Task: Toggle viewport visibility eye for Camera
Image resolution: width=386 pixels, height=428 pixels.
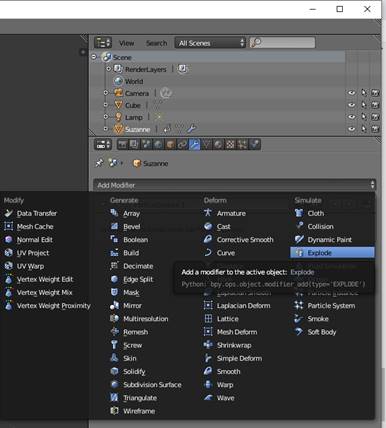Action: 351,93
